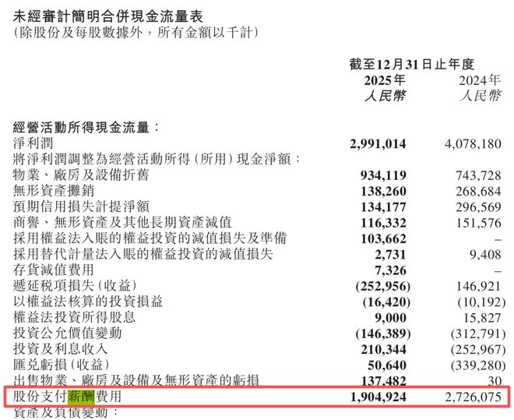
Task: Click the value 151,576
Action: [x=479, y=223]
